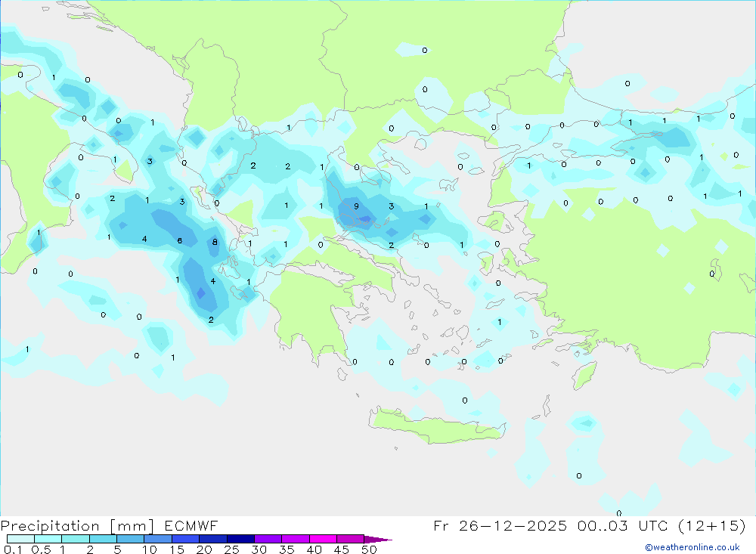Image resolution: width=756 pixels, height=554 pixels.
Task: Click the 'Precipitation' title text
Action: tap(50, 526)
